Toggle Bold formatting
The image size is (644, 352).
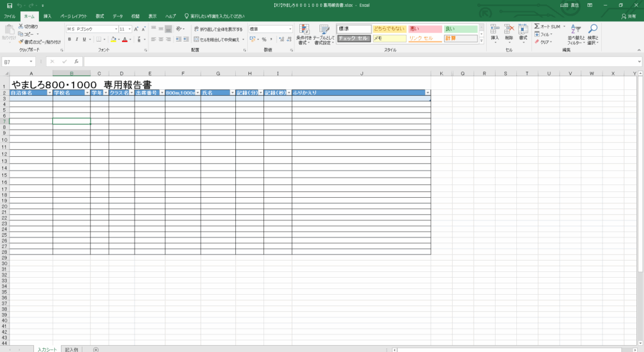coord(69,39)
